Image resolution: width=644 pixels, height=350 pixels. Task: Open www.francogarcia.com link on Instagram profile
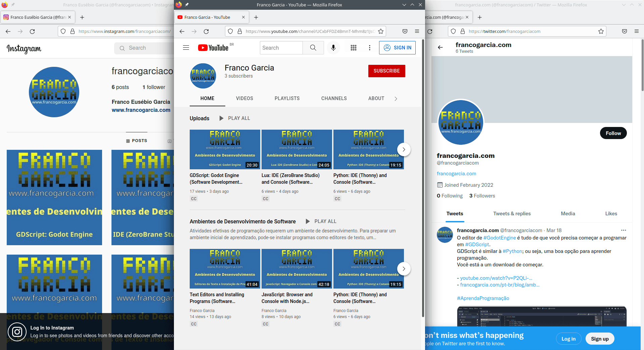[141, 110]
